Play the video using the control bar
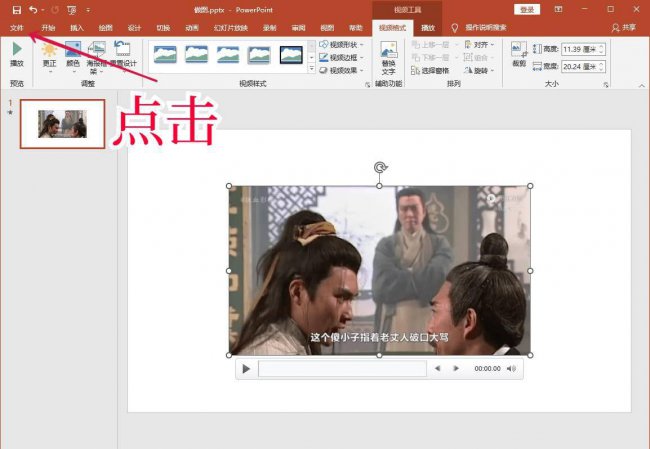Image resolution: width=650 pixels, height=449 pixels. click(246, 369)
